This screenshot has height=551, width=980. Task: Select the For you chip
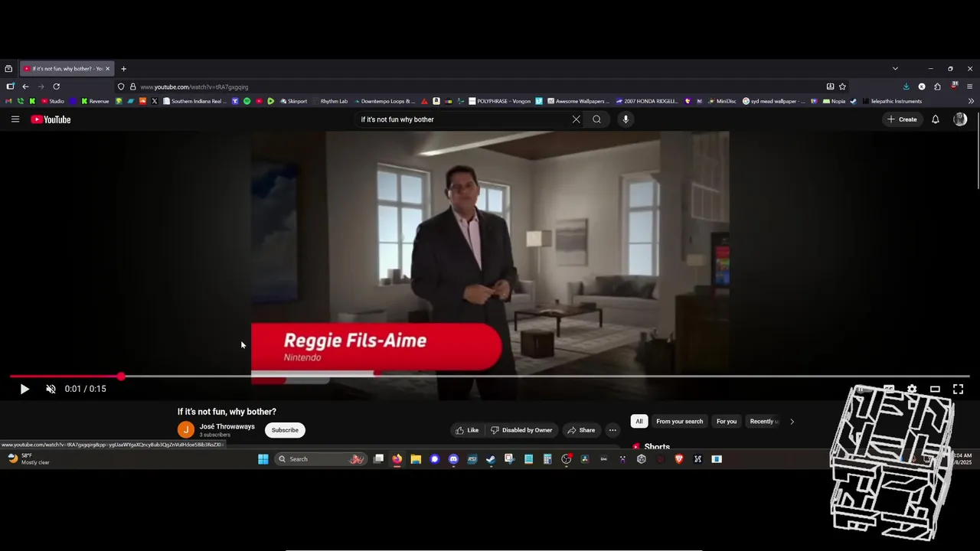point(727,422)
